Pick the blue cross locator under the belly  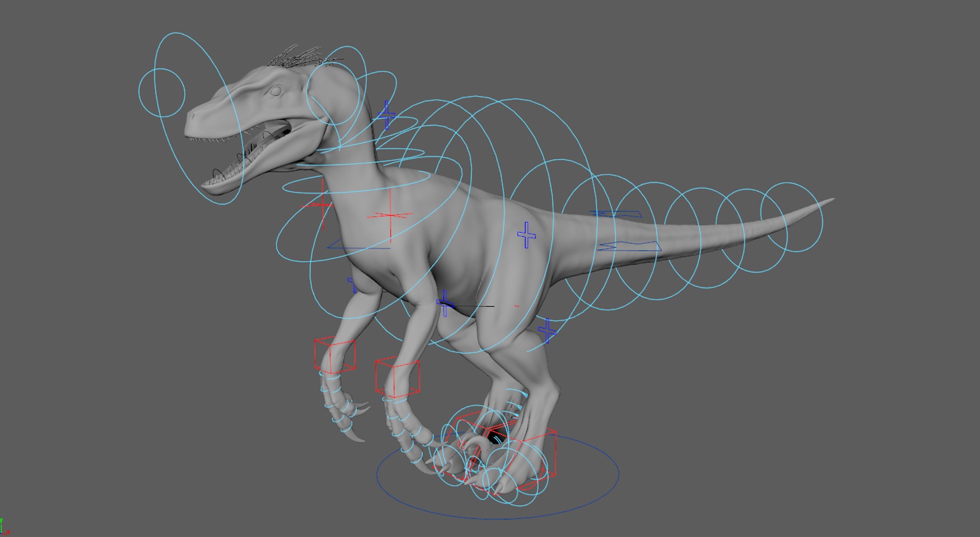(x=445, y=303)
